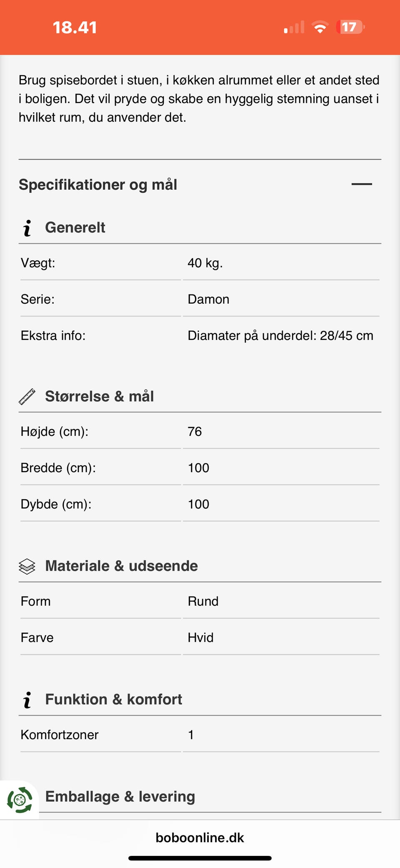This screenshot has height=868, width=400.
Task: Tap the ruler icon beside Størrelse & mål
Action: (x=27, y=397)
